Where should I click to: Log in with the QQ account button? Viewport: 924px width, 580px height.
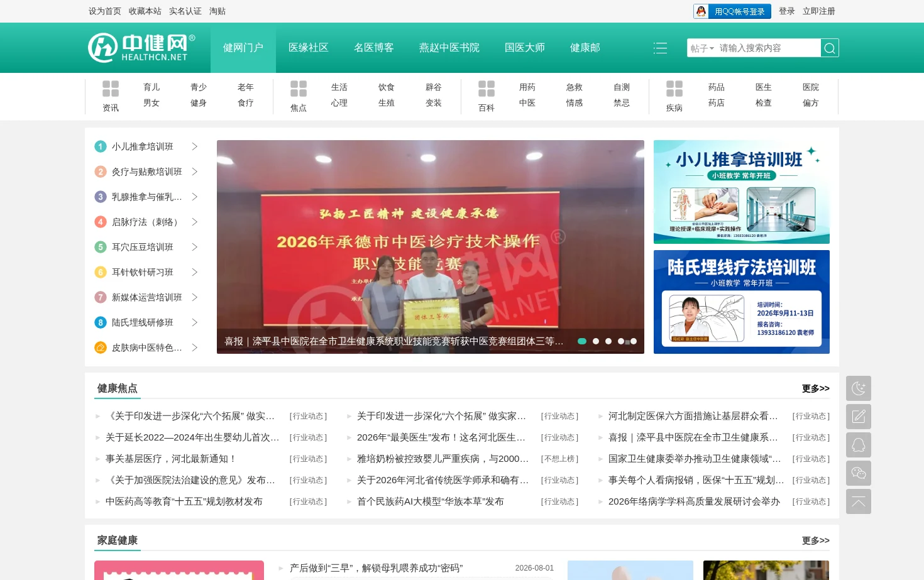pos(732,11)
